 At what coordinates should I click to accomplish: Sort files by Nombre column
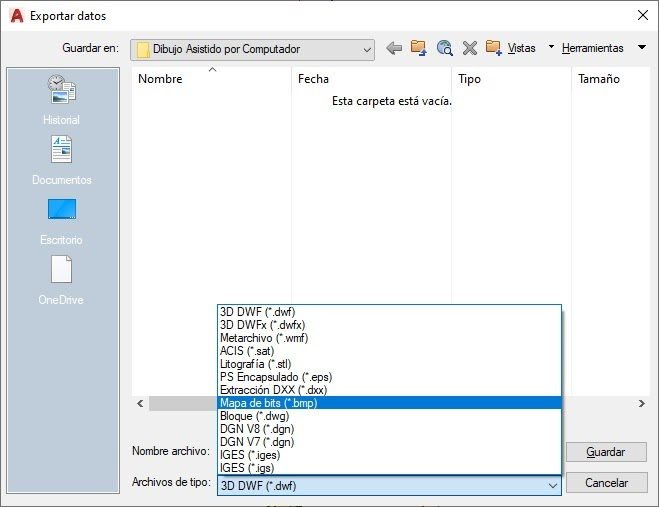(211, 79)
